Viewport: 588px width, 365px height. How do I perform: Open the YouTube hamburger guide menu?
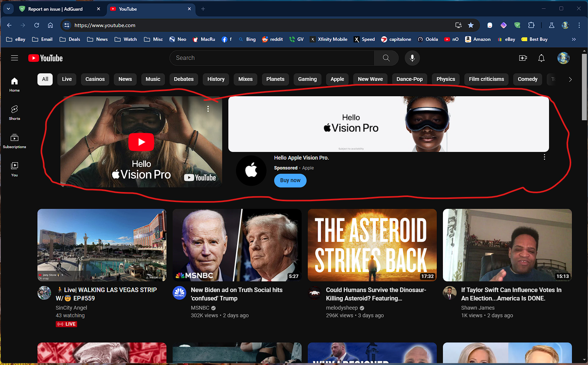[15, 58]
